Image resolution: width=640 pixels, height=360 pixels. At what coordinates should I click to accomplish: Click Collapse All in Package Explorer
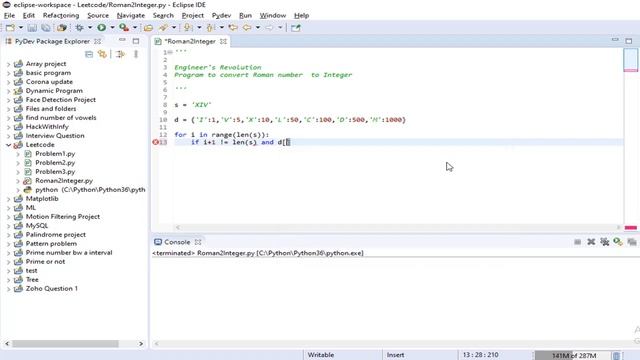click(x=89, y=54)
